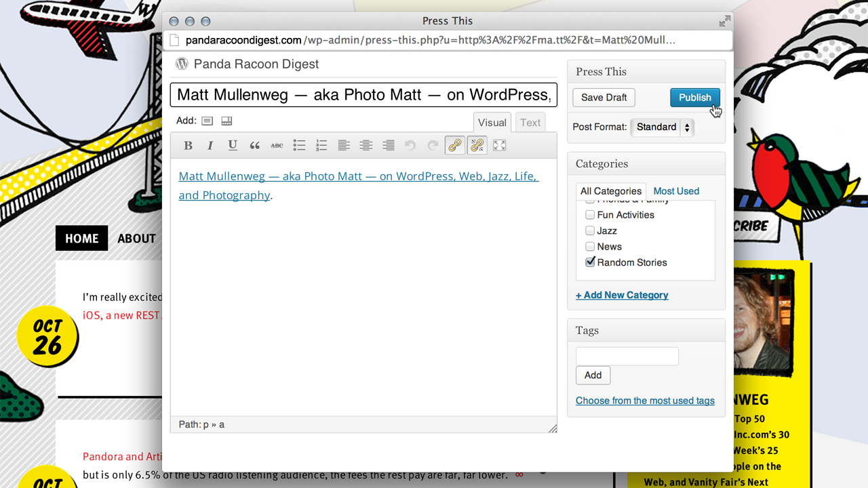Add an image using the first Add icon
This screenshot has width=868, height=488.
(208, 121)
